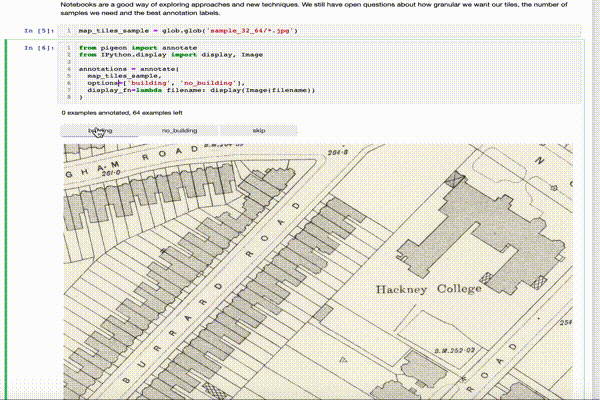Viewport: 600px width, 400px height.
Task: Click the 'building' annotation button
Action: 100,130
